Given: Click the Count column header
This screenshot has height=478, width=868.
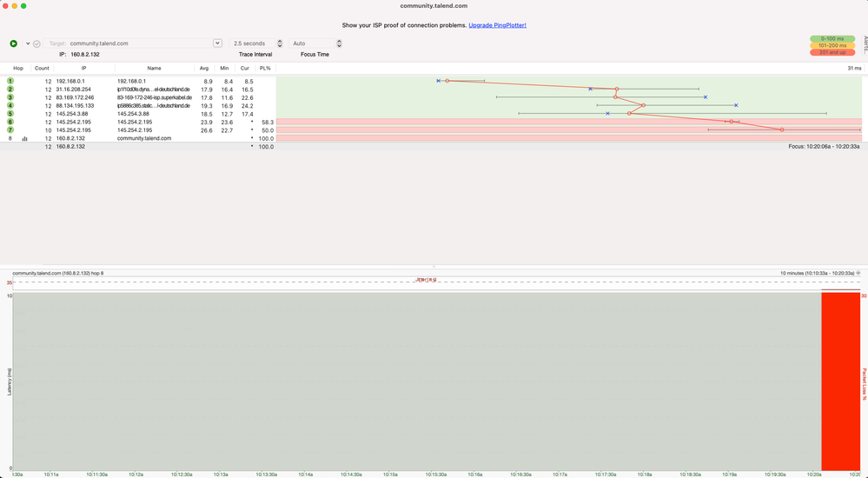Looking at the screenshot, I should pos(42,68).
